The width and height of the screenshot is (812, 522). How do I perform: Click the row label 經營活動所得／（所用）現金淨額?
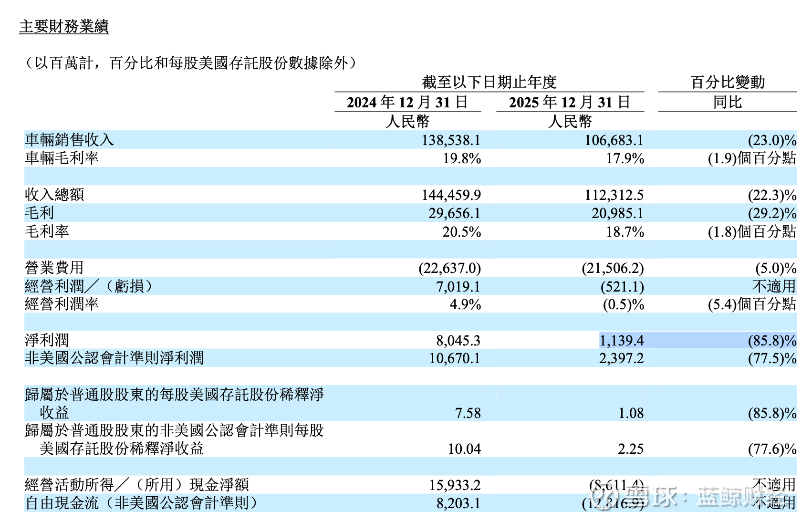point(137,485)
